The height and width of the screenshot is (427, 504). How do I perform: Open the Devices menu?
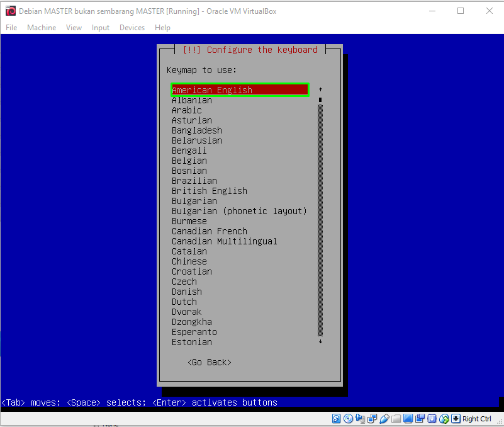tap(132, 28)
